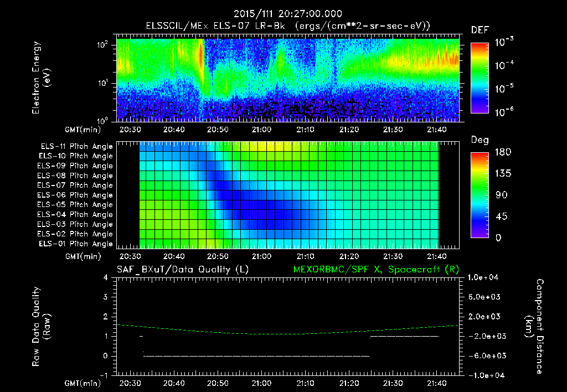Select the ELS-05 Pitch Angle row label
Viewport: 567px width, 392px height.
tap(75, 205)
